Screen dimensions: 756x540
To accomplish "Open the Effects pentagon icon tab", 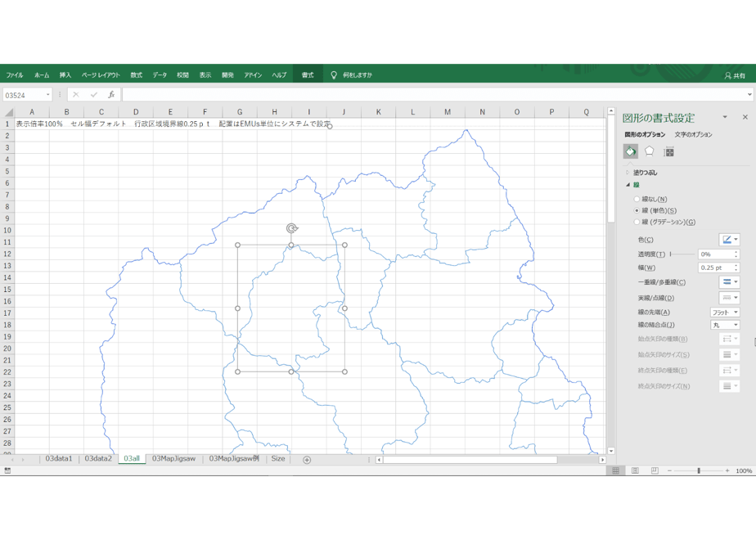I will pos(649,152).
